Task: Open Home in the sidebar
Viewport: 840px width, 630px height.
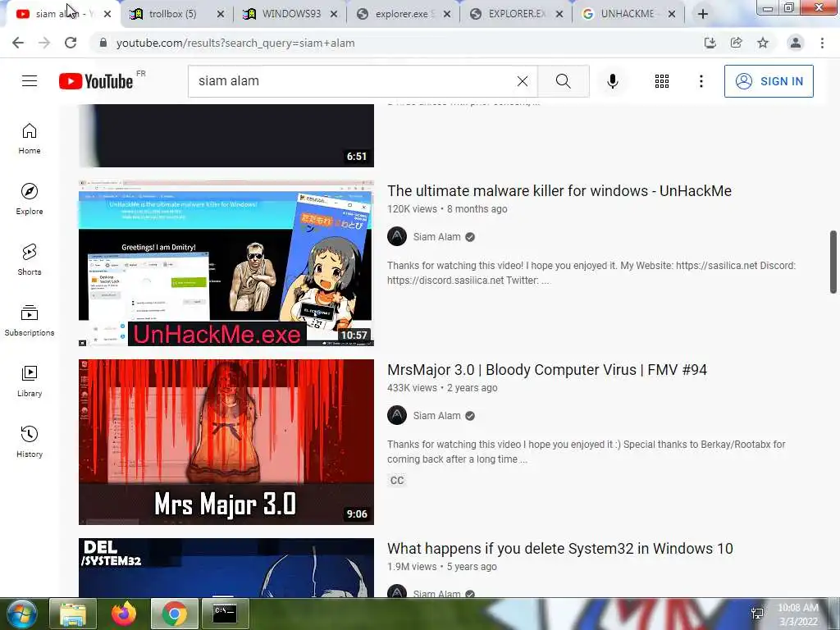Action: [30, 139]
